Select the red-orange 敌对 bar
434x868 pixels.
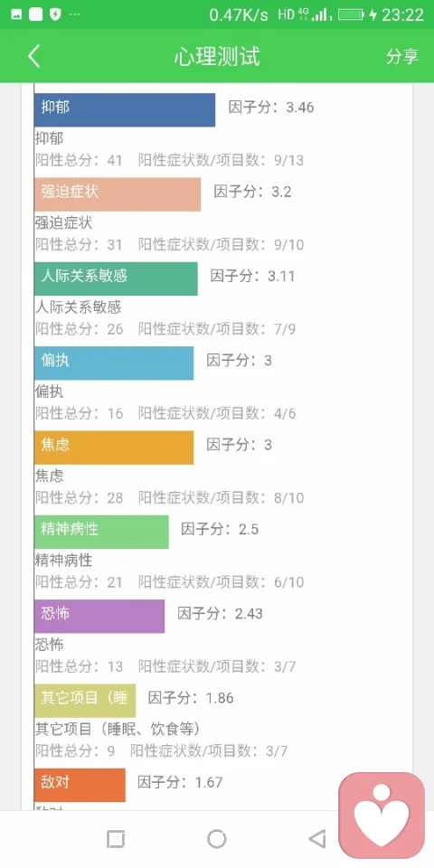80,785
